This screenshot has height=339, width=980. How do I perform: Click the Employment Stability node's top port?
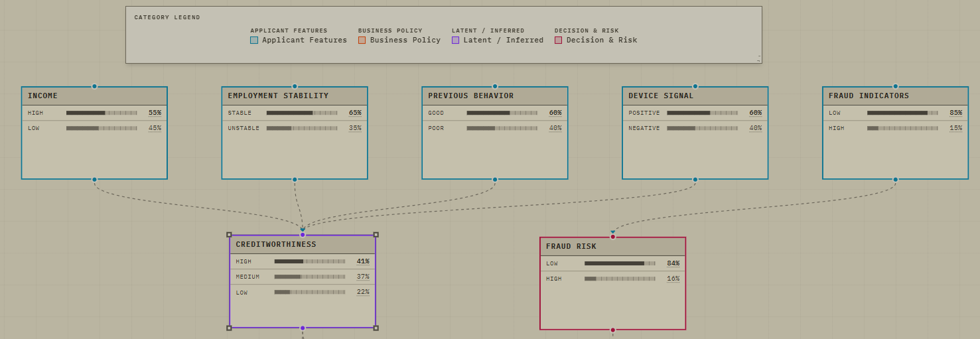pos(295,86)
